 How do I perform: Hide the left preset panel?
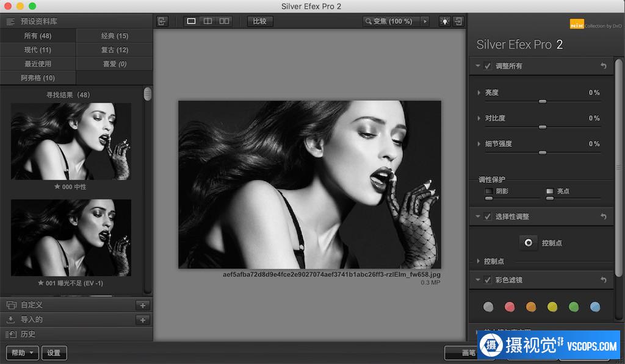click(x=162, y=21)
